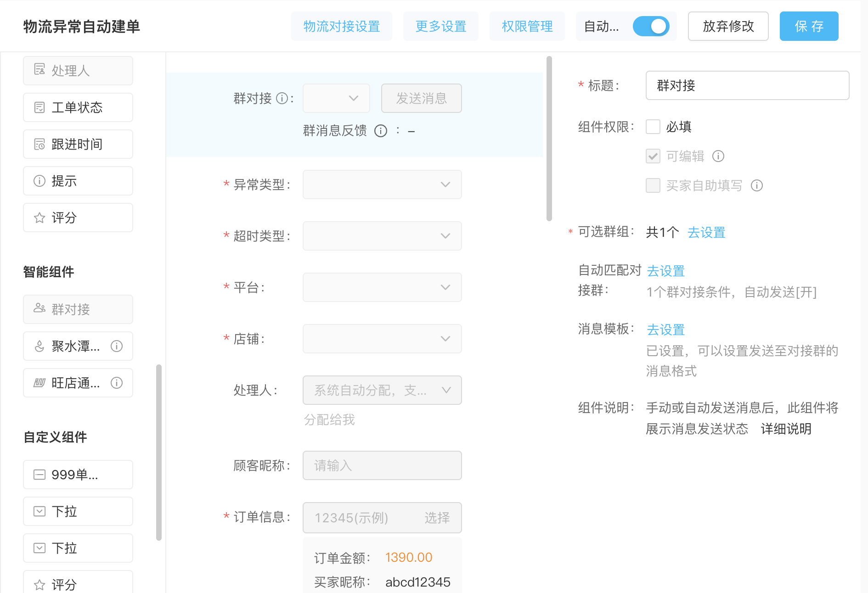Click the 保存 button
This screenshot has width=868, height=593.
coord(809,26)
